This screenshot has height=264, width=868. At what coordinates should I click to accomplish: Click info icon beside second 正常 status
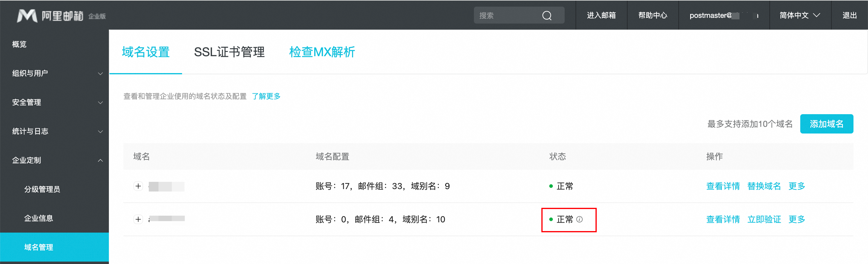point(579,220)
